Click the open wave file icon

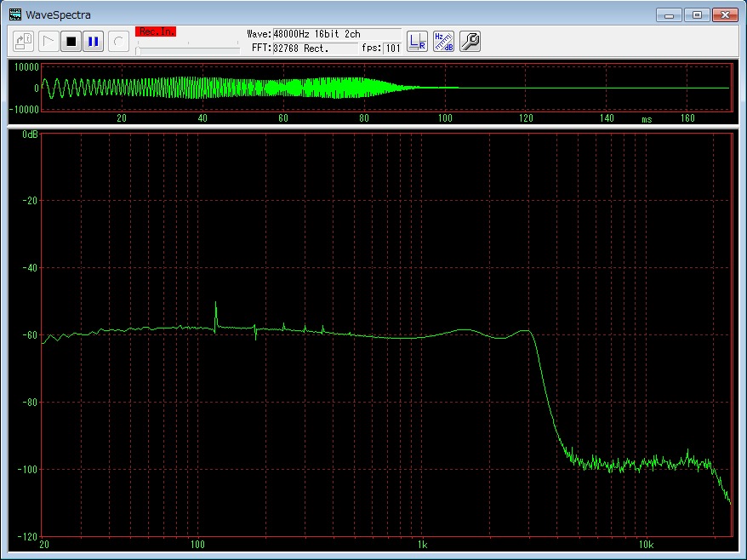pos(24,41)
